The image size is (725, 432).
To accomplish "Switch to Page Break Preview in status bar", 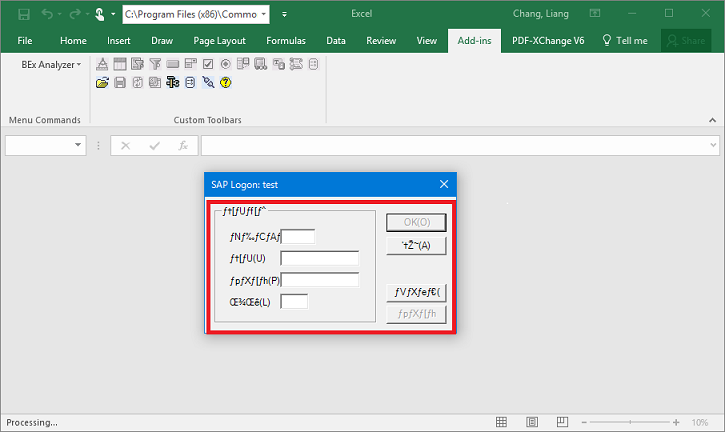I will coord(562,422).
